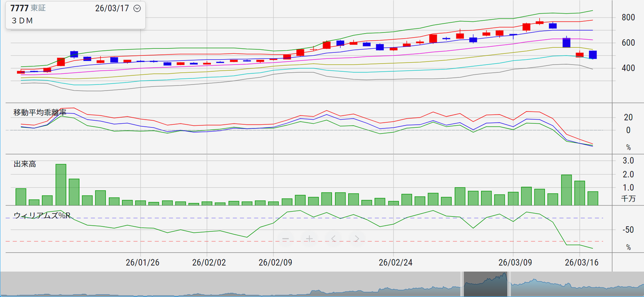
Task: Click the -50 Williams %R axis value
Action: (x=627, y=230)
